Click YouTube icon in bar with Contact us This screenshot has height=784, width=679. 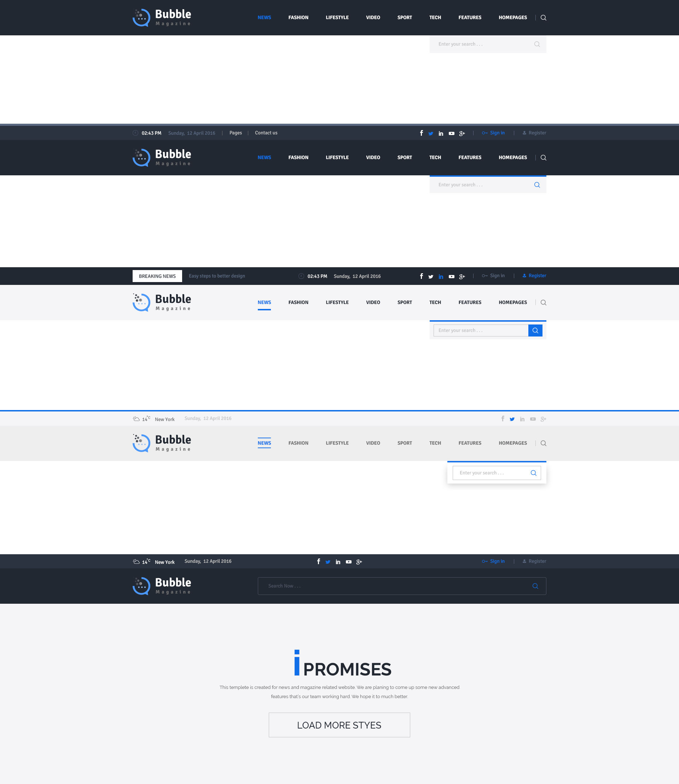click(451, 133)
